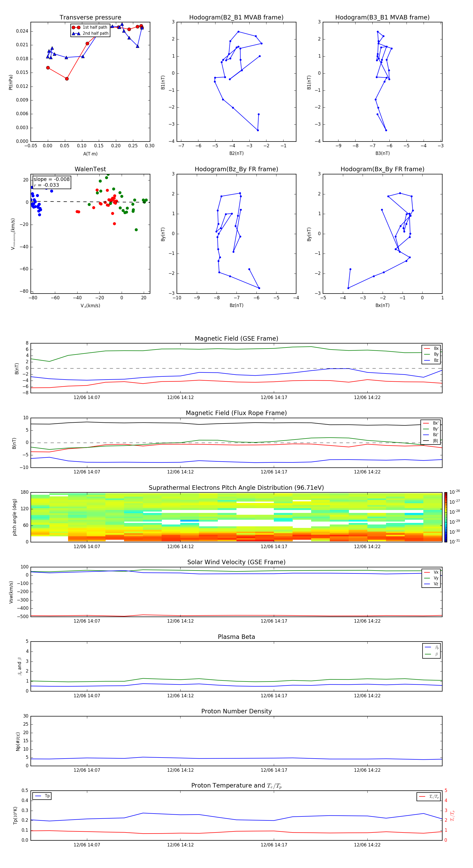Click '12/06 14:07' tick under Proton Temperature plot
The image size is (473, 868).
[87, 845]
